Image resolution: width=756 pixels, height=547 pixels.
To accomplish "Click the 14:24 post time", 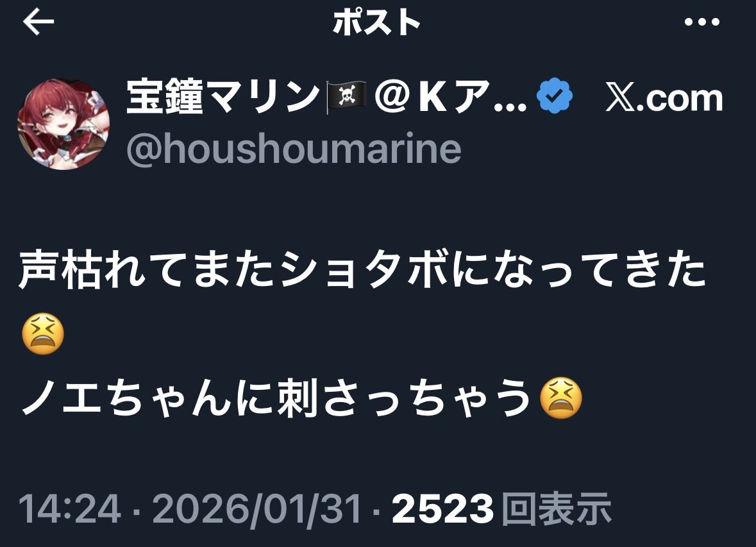I will 69,509.
